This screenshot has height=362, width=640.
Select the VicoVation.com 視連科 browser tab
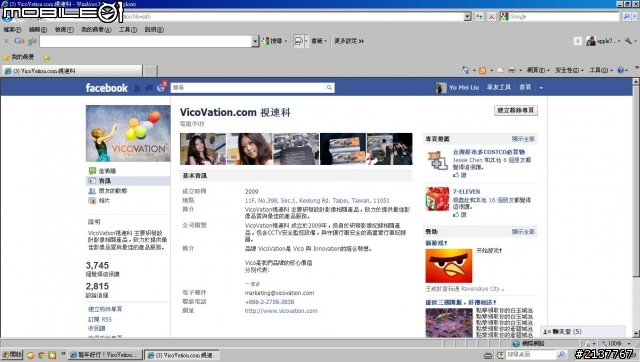[x=73, y=71]
